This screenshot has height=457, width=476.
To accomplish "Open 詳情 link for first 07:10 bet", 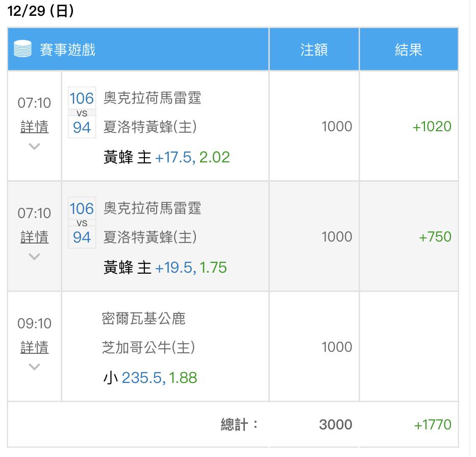I will [34, 127].
